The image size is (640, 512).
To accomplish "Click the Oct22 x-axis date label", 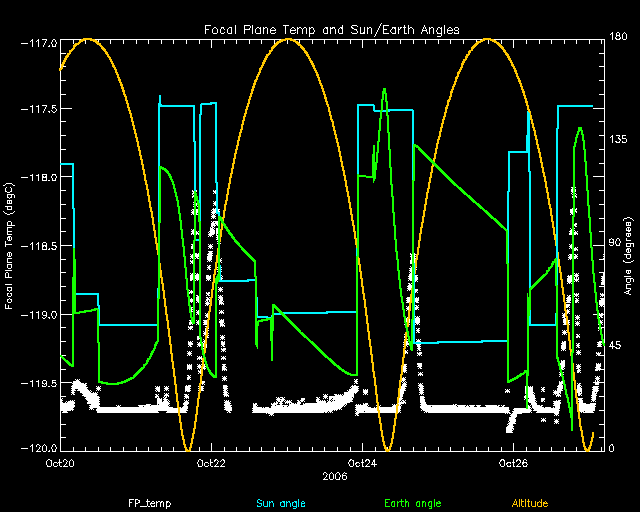I will [210, 464].
